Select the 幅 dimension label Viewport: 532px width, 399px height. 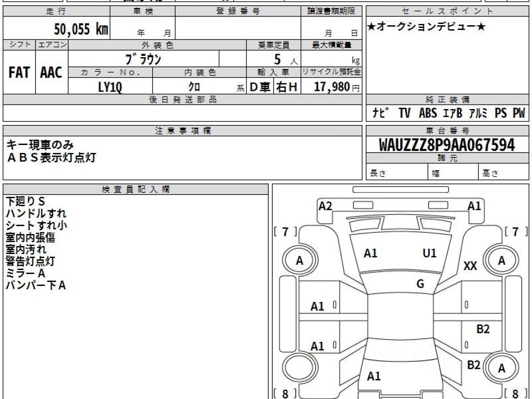pos(436,174)
